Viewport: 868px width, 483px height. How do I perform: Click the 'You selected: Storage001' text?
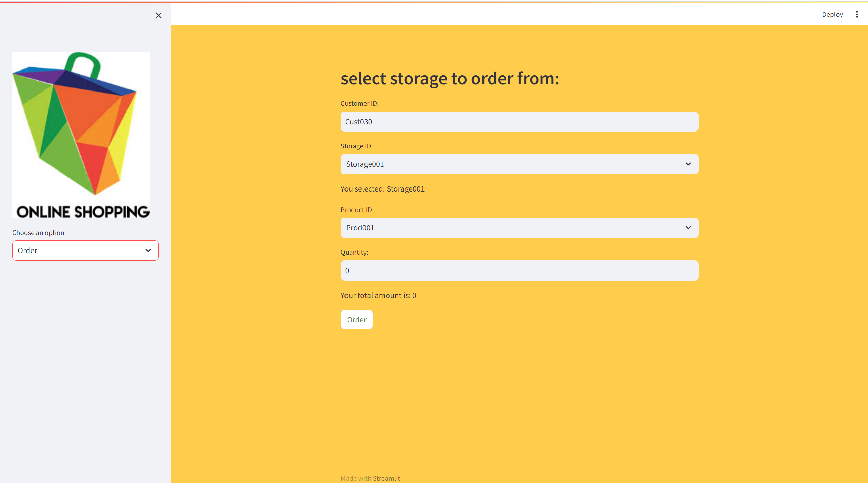(382, 189)
